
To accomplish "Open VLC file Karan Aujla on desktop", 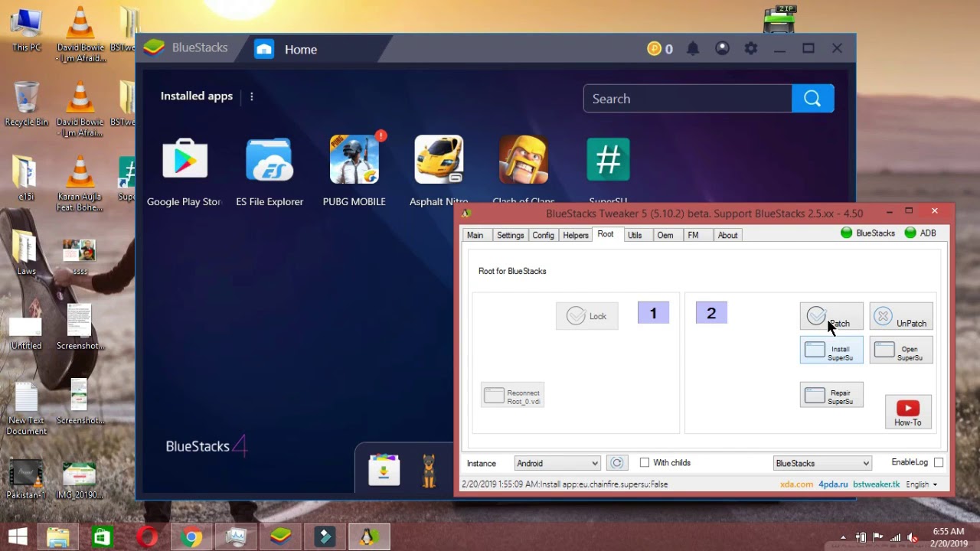I will tap(80, 184).
